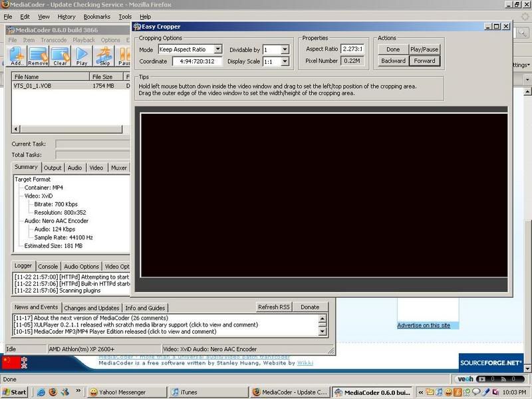The image size is (532, 399).
Task: Open the Bookmarks menu in Firefox
Action: pos(96,17)
